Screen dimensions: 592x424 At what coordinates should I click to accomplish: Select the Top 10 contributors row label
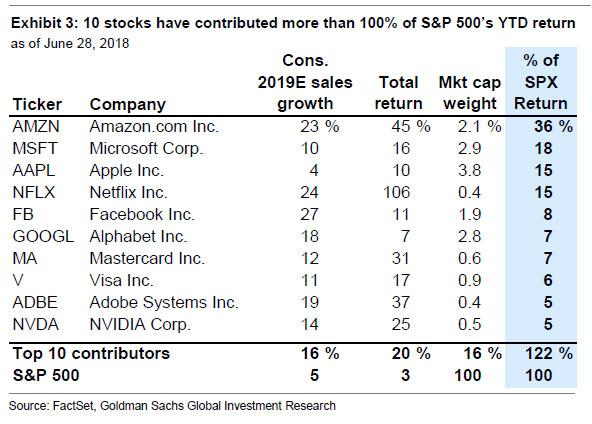91,353
